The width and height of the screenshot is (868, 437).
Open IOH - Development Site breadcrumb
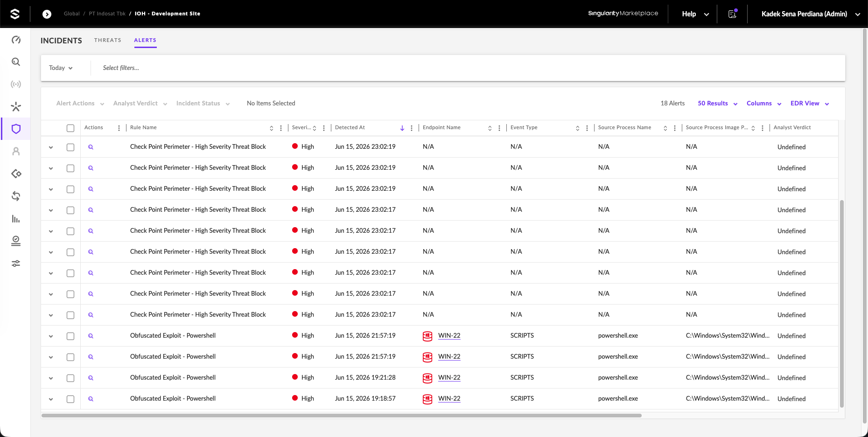tap(167, 14)
